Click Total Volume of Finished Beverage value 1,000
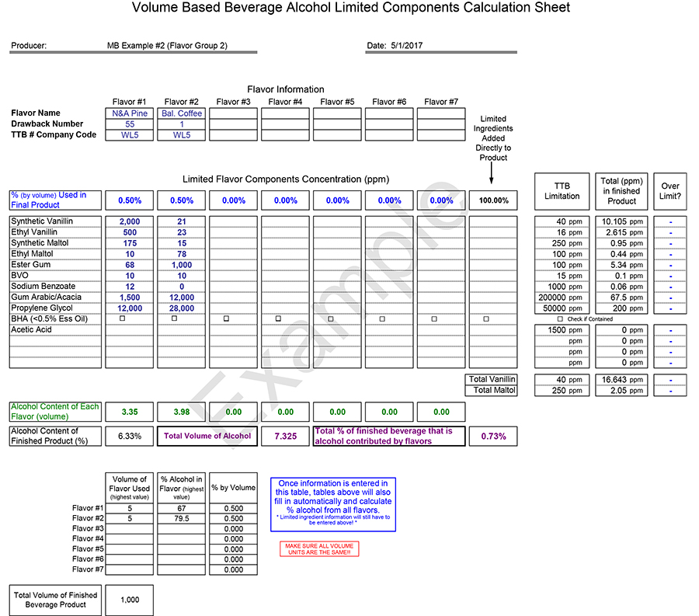 point(130,600)
